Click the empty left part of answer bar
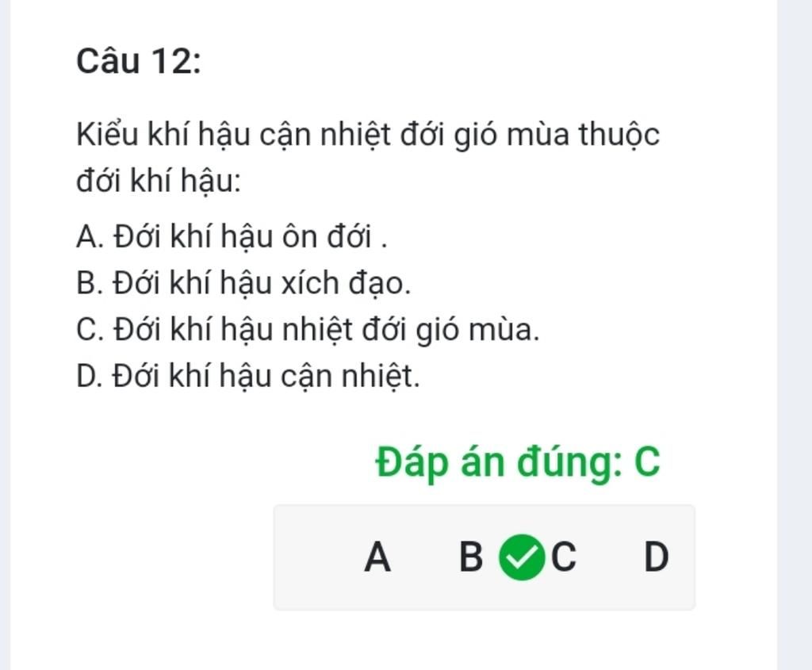Image resolution: width=812 pixels, height=670 pixels. click(x=313, y=557)
